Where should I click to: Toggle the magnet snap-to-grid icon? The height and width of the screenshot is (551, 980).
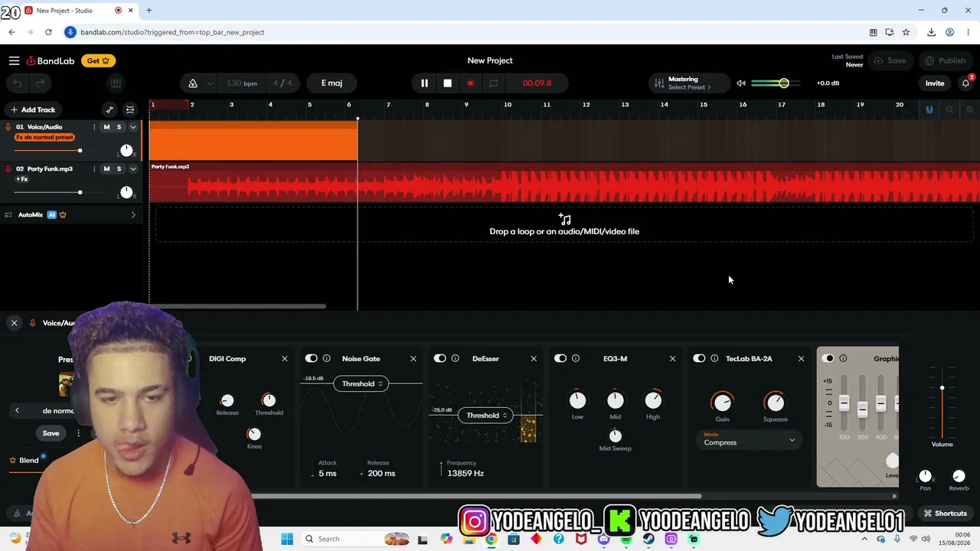point(929,109)
